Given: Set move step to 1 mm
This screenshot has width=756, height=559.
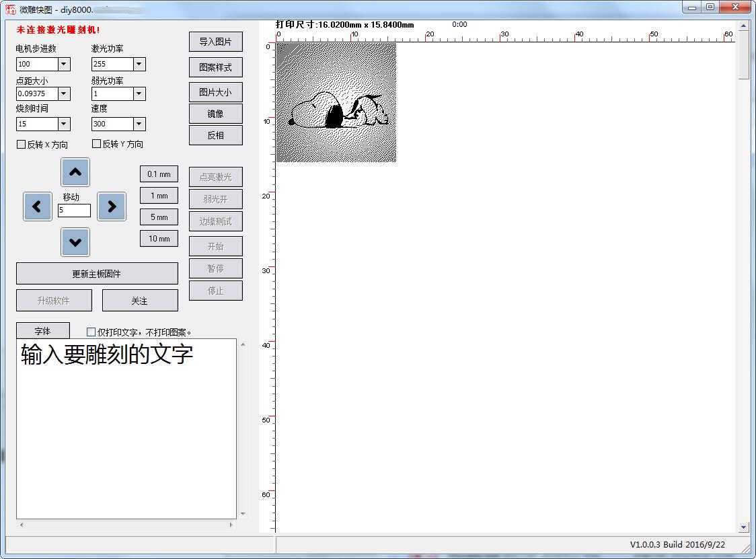Looking at the screenshot, I should pos(159,196).
